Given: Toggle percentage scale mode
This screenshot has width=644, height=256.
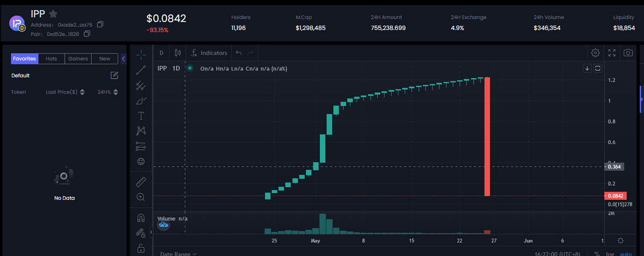Looking at the screenshot, I should pyautogui.click(x=598, y=253).
